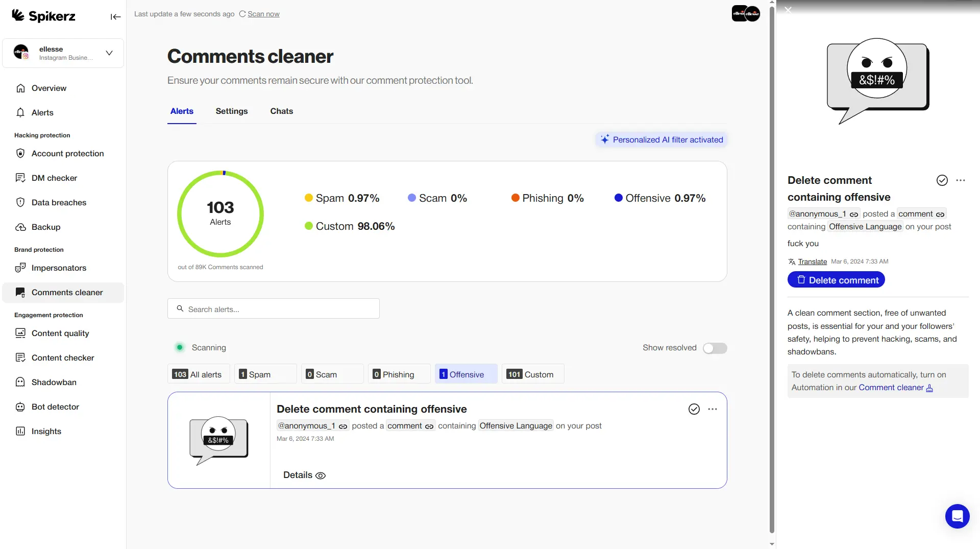The height and width of the screenshot is (549, 980).
Task: Expand the ellesse account switcher
Action: 109,53
